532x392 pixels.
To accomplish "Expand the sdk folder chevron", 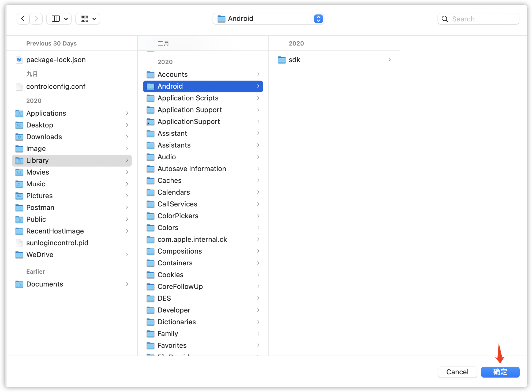I will point(389,60).
